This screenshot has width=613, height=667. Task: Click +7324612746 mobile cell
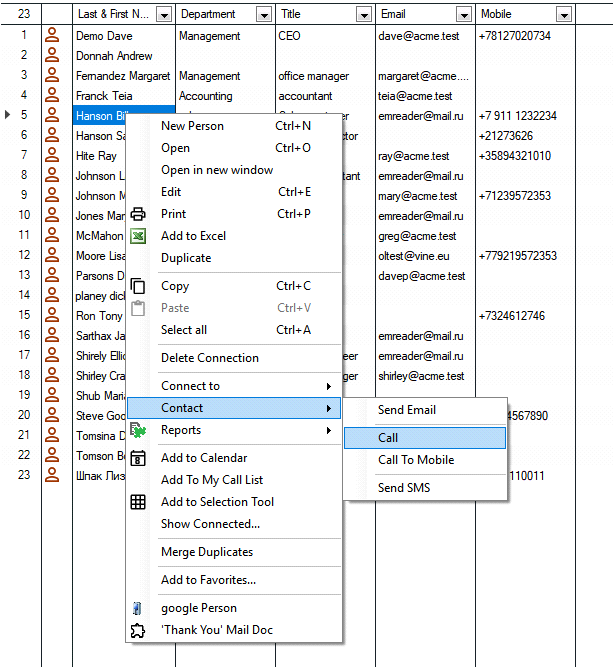coord(525,316)
